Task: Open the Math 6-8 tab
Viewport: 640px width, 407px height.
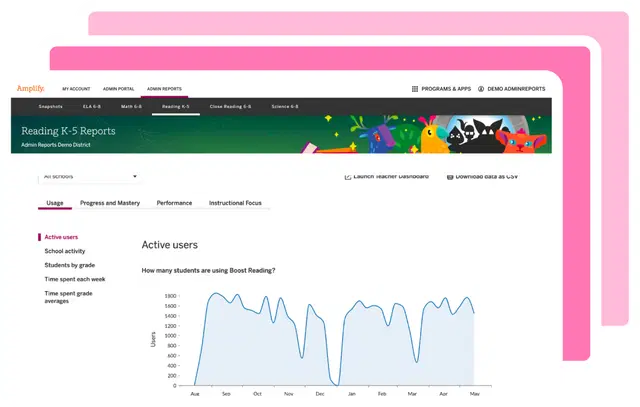Action: 133,106
